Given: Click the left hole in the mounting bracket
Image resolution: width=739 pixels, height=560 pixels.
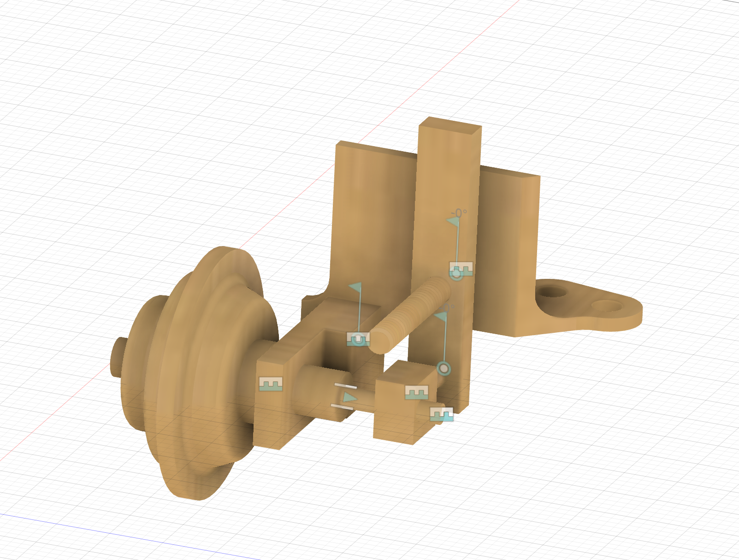Looking at the screenshot, I should click(x=552, y=292).
